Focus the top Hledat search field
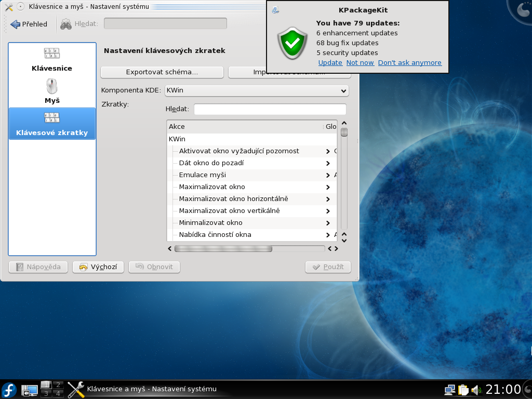 (x=165, y=23)
